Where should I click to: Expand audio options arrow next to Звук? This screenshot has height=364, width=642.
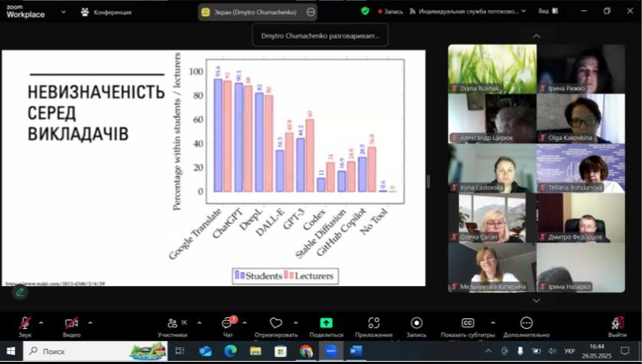click(41, 323)
